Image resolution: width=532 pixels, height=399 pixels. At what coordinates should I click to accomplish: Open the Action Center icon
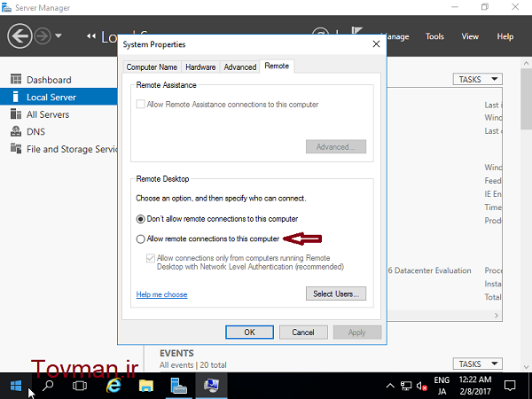(x=510, y=386)
